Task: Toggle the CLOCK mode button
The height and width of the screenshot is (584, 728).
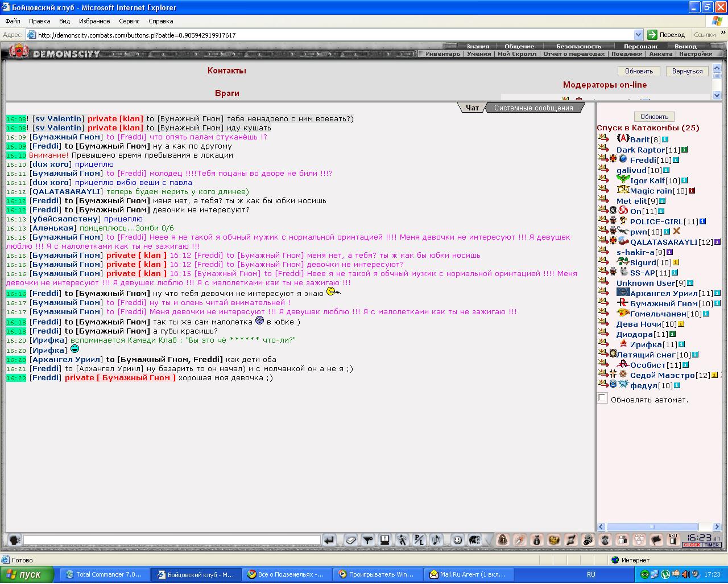Action: tap(692, 545)
